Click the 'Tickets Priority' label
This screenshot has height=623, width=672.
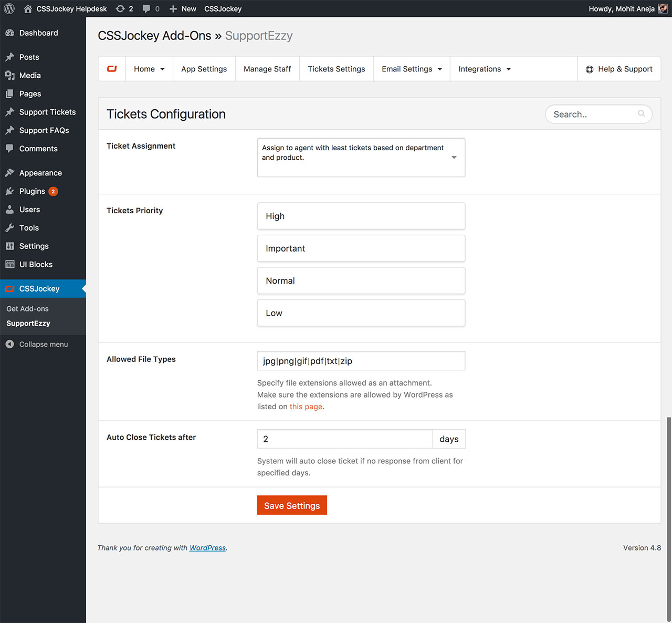point(134,211)
